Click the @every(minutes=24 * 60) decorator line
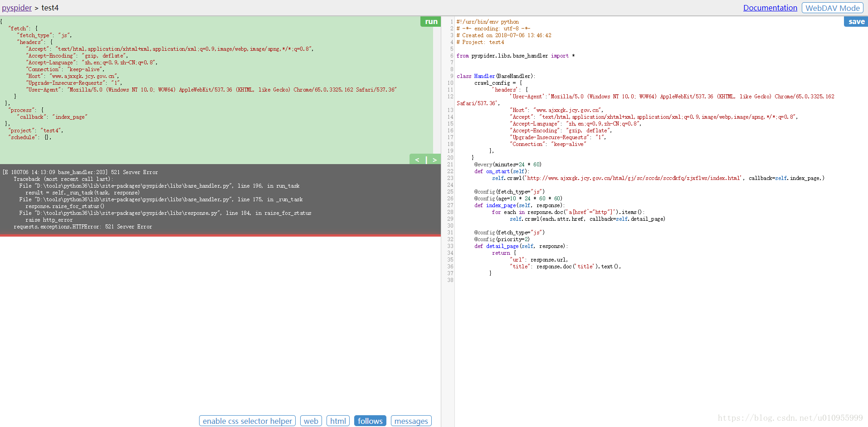 (508, 165)
